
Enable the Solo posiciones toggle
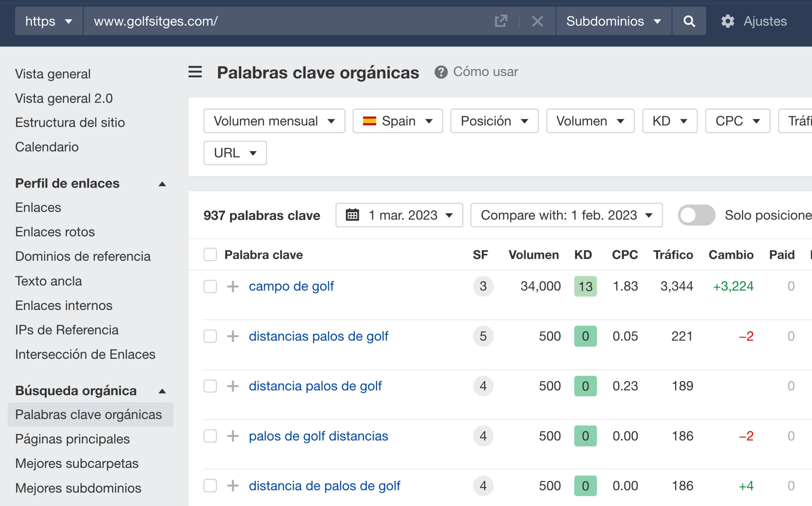coord(697,215)
